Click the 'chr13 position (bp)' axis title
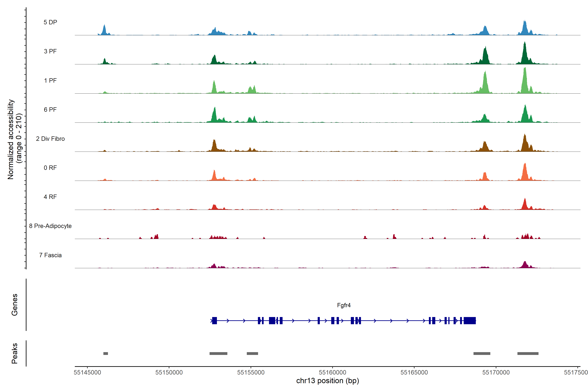 327,381
